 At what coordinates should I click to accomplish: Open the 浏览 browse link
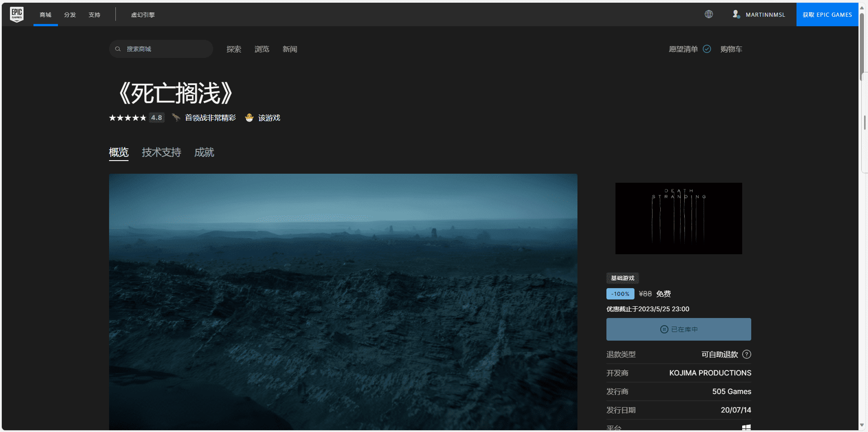click(x=262, y=49)
